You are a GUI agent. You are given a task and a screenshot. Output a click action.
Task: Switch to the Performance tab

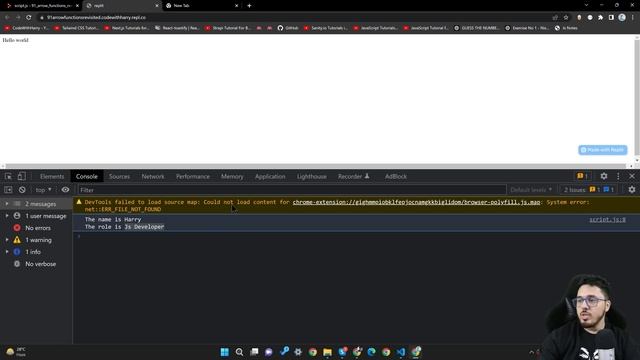193,176
